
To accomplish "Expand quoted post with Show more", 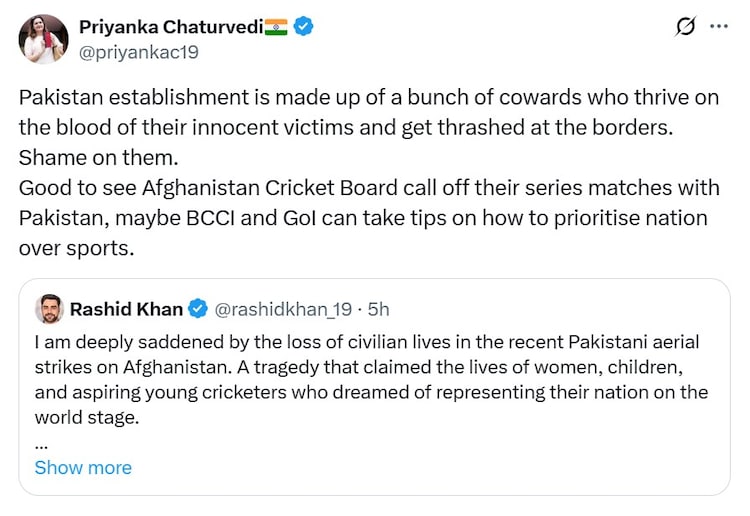I will [83, 468].
